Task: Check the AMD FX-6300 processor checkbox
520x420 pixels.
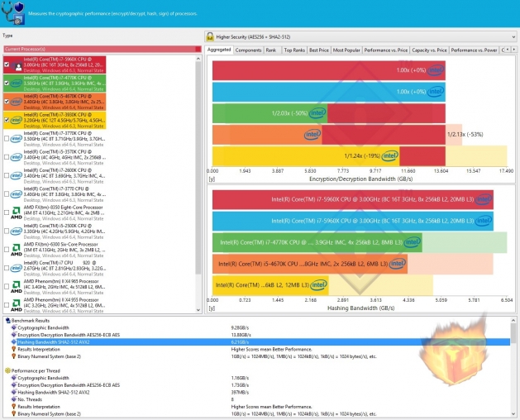Action: (7, 250)
